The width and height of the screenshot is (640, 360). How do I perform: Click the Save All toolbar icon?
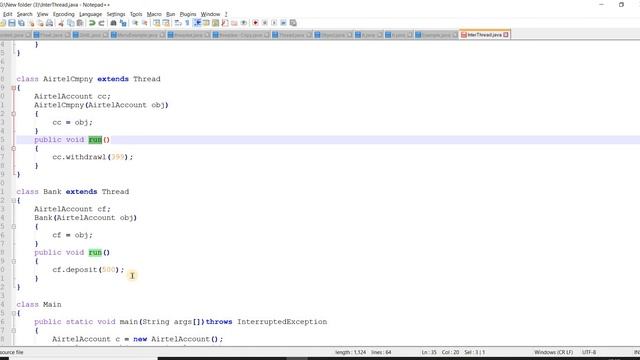(x=21, y=23)
